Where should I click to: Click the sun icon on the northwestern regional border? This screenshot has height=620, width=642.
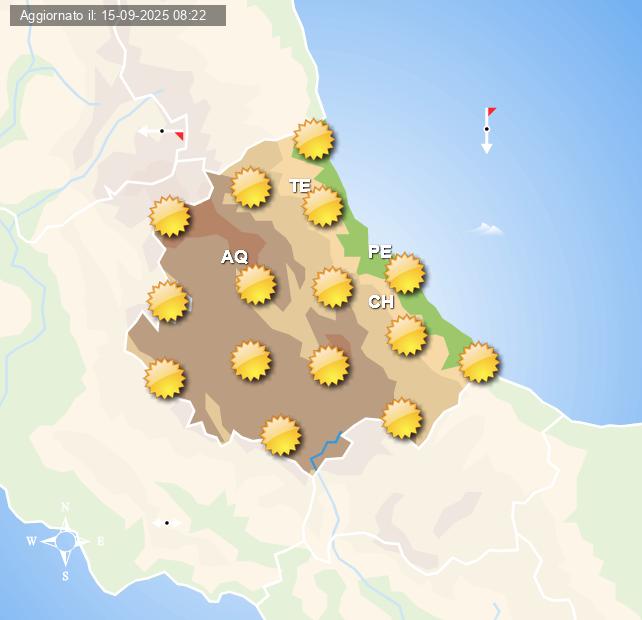(170, 216)
